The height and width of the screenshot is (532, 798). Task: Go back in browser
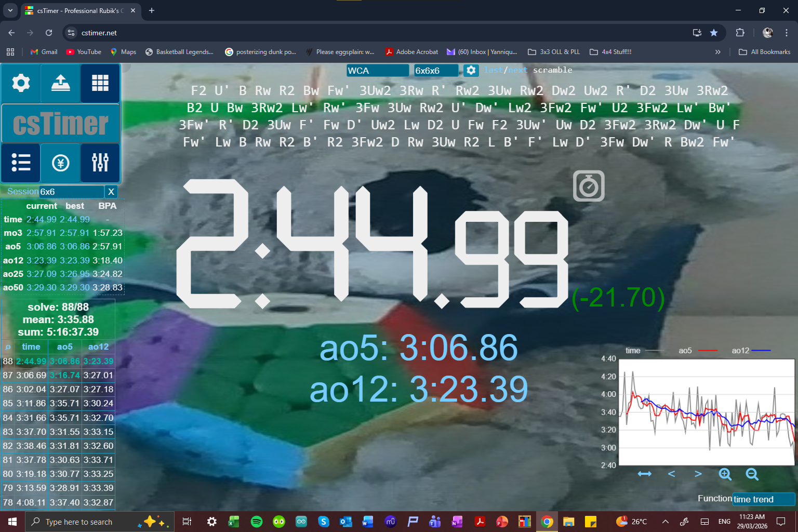tap(11, 33)
